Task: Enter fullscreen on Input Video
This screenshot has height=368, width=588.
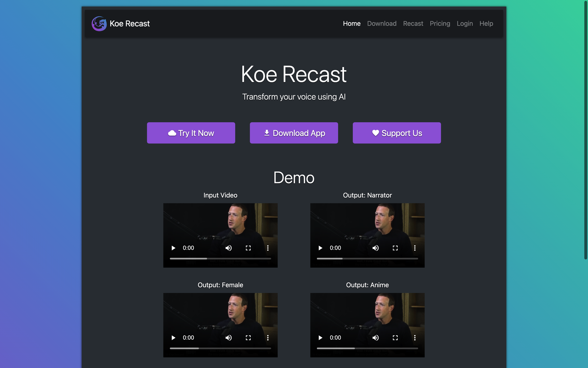Action: pos(248,248)
